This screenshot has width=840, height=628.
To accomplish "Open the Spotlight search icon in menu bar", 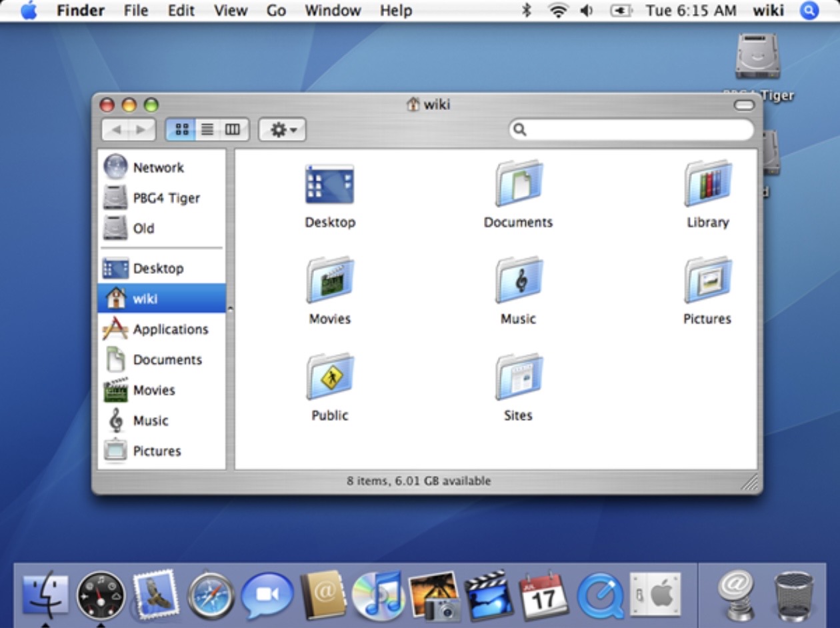I will (x=809, y=11).
